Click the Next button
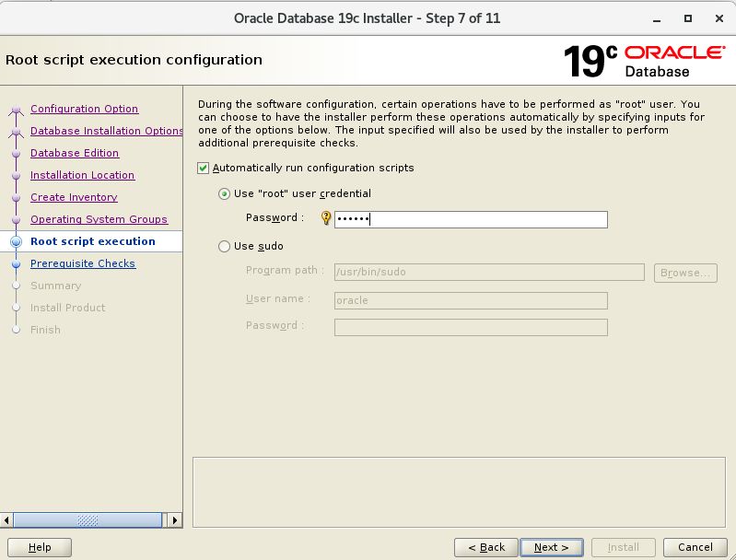 tap(551, 547)
